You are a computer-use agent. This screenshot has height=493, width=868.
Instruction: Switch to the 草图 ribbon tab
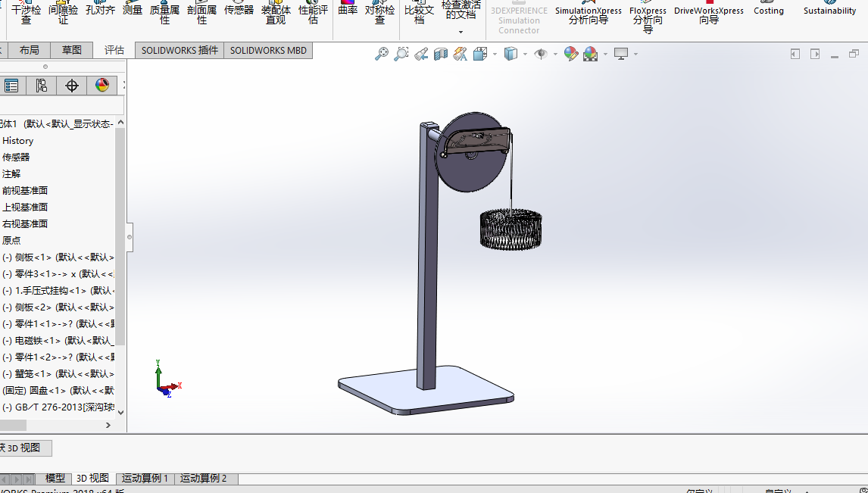(71, 50)
